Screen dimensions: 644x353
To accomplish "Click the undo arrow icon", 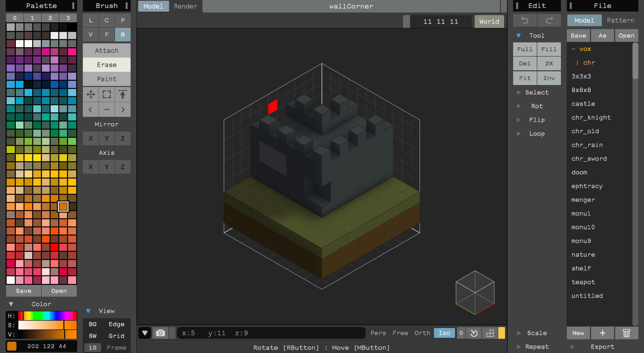I will point(524,21).
